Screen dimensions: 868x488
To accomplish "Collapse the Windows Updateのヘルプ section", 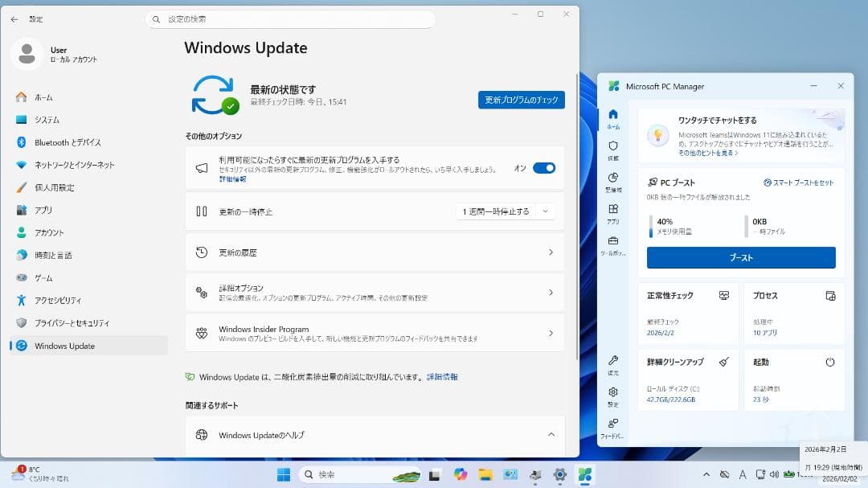I will pyautogui.click(x=551, y=435).
